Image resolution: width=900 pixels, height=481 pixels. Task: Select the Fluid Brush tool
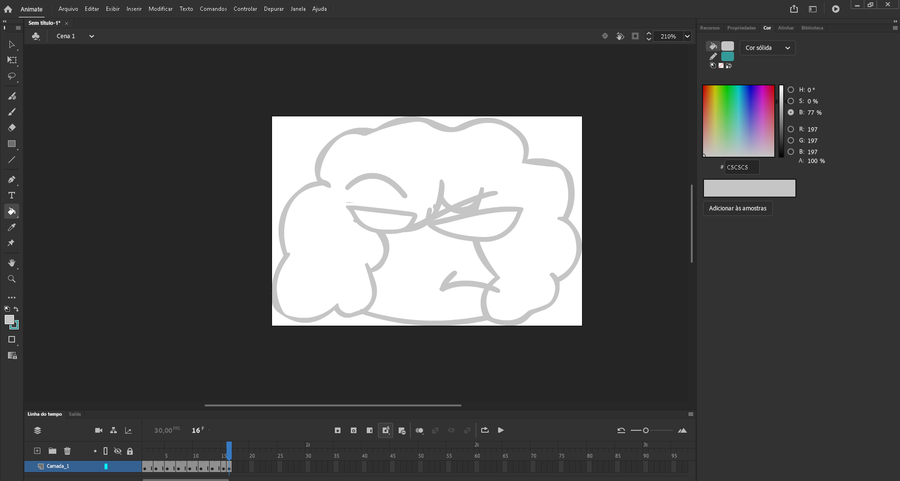pyautogui.click(x=11, y=96)
